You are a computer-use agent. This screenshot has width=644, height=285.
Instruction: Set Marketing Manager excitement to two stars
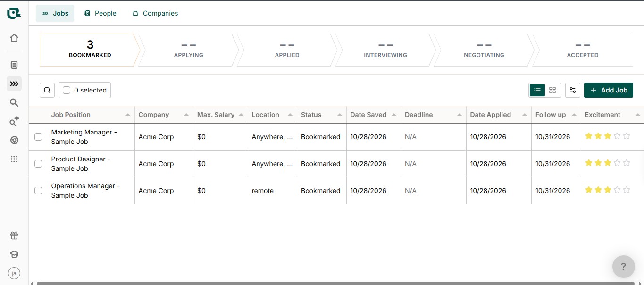tap(598, 136)
